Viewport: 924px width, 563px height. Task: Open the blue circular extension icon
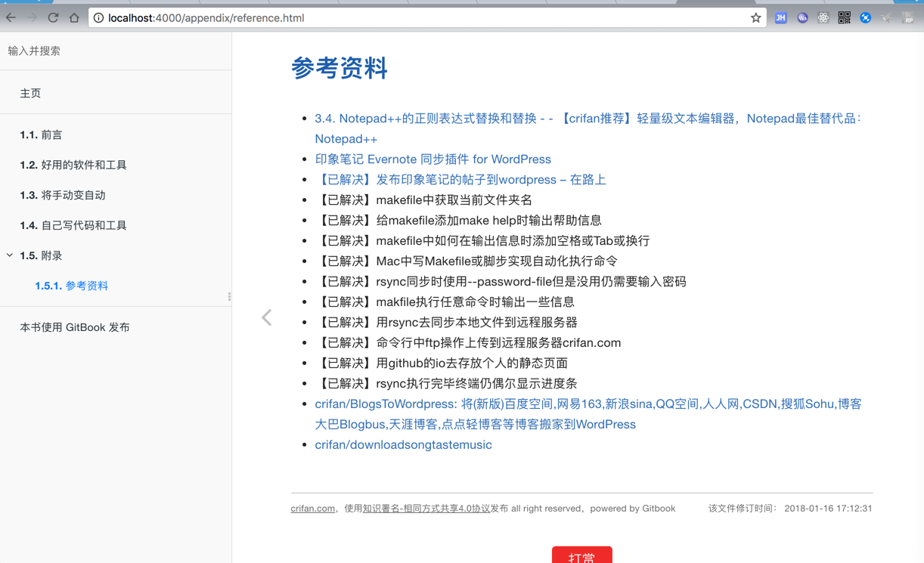point(865,17)
